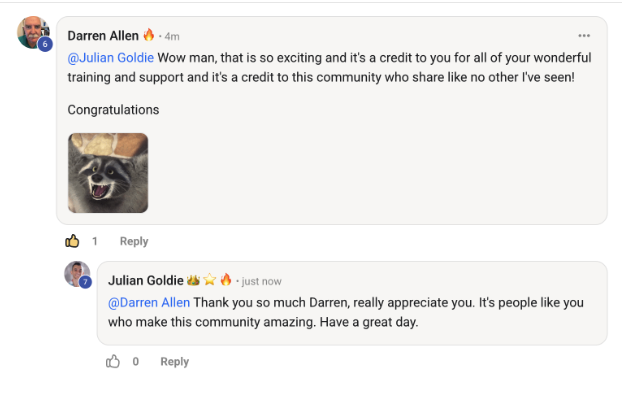Image resolution: width=624 pixels, height=406 pixels.
Task: Open Darren Allen's profile from his name
Action: click(103, 36)
